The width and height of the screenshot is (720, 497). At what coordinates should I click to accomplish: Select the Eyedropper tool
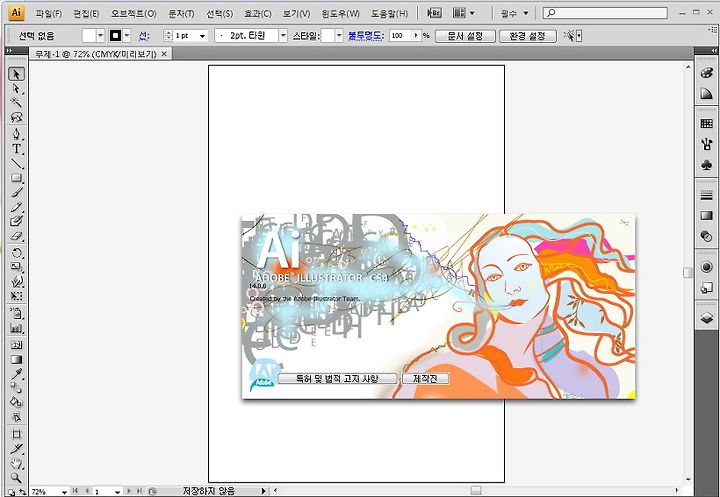click(16, 373)
